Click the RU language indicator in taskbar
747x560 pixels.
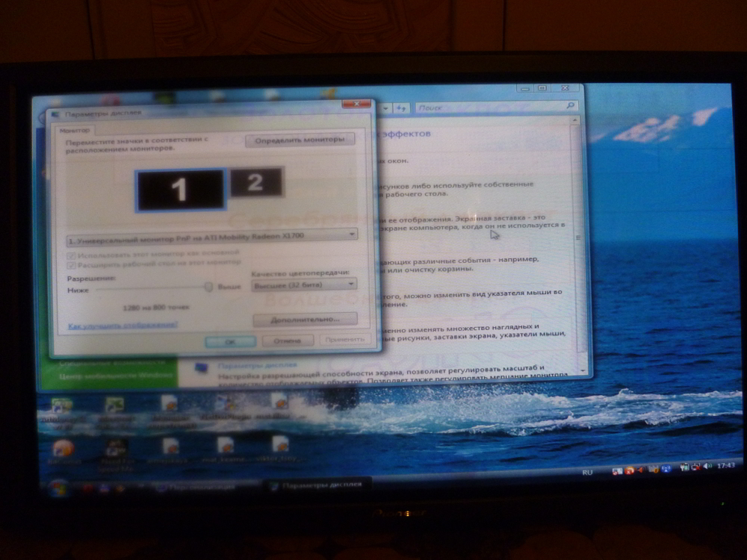587,473
